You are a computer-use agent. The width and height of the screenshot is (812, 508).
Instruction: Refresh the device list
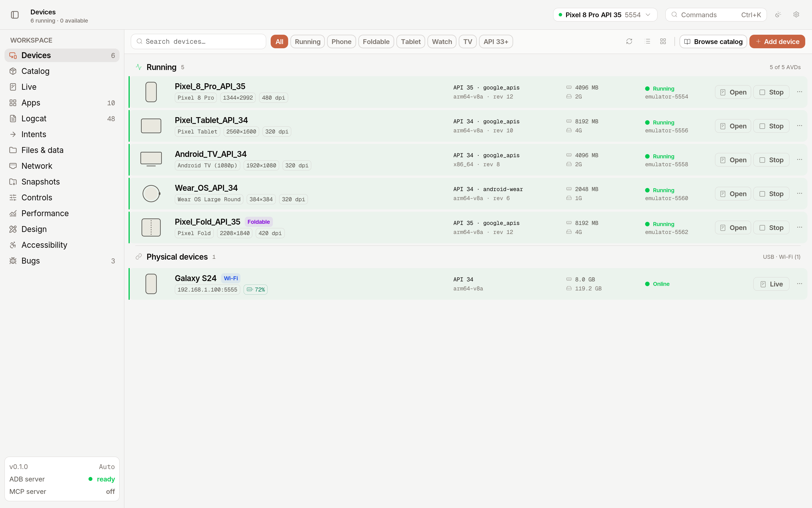[x=629, y=41]
